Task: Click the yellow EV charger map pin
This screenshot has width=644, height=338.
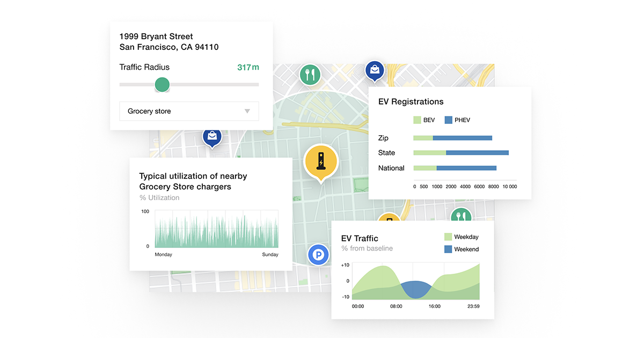Action: click(320, 161)
